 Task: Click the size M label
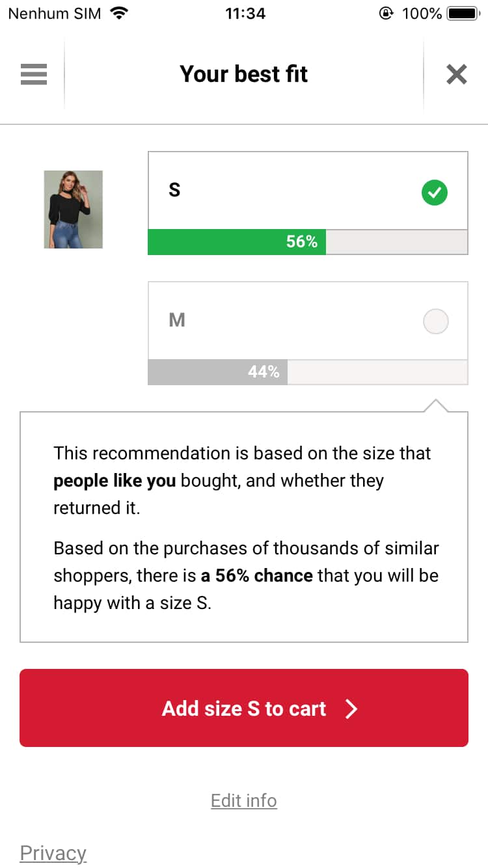click(177, 320)
